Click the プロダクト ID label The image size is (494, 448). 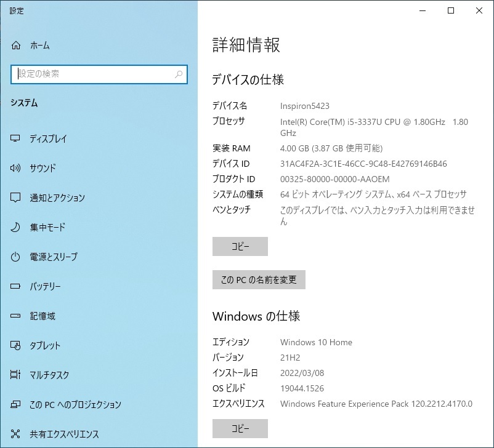[x=234, y=179]
